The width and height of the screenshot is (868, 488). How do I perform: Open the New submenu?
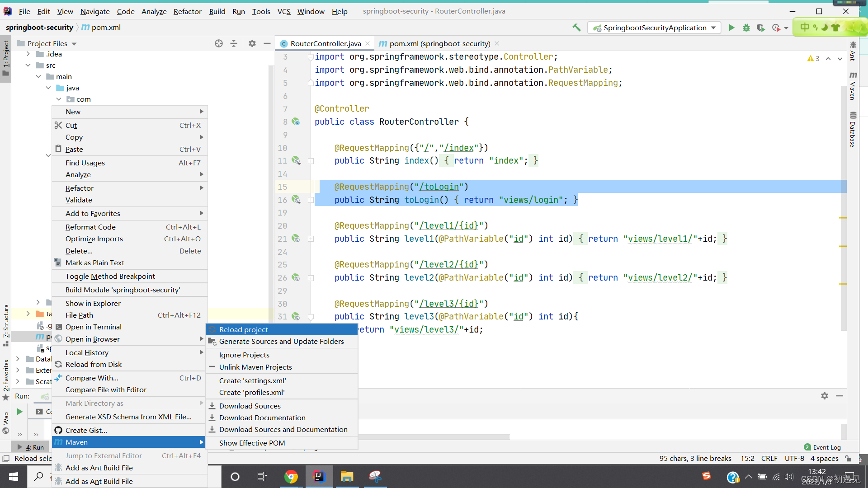tap(130, 112)
